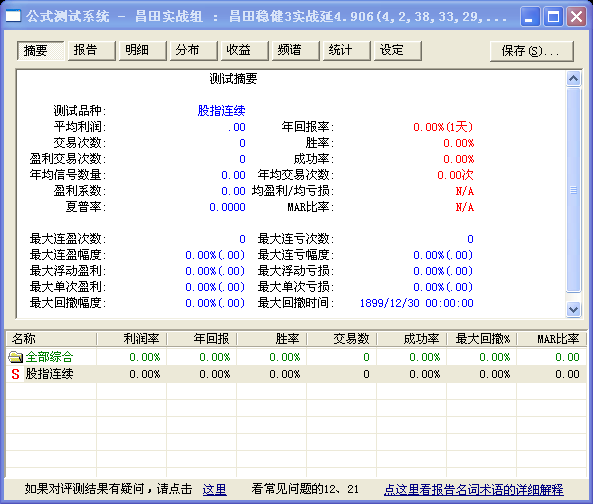Click the summary scrollbar down arrow
Viewport: 593px width, 504px height.
[x=573, y=309]
